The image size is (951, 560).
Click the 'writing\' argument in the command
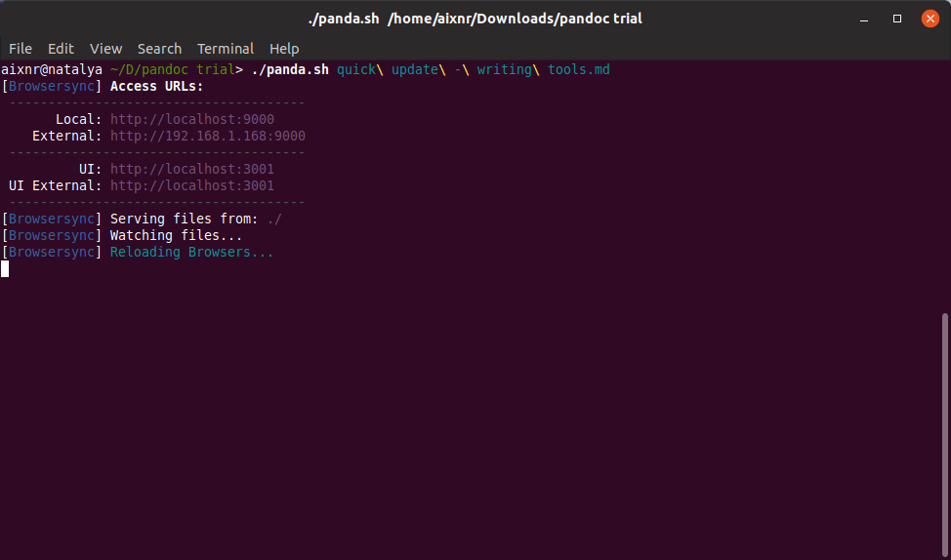509,69
